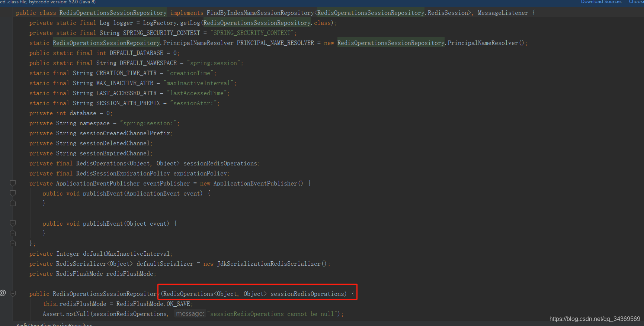Image resolution: width=644 pixels, height=326 pixels.
Task: Click the SESSION_ATTR_PREFIX constant
Action: [x=128, y=103]
